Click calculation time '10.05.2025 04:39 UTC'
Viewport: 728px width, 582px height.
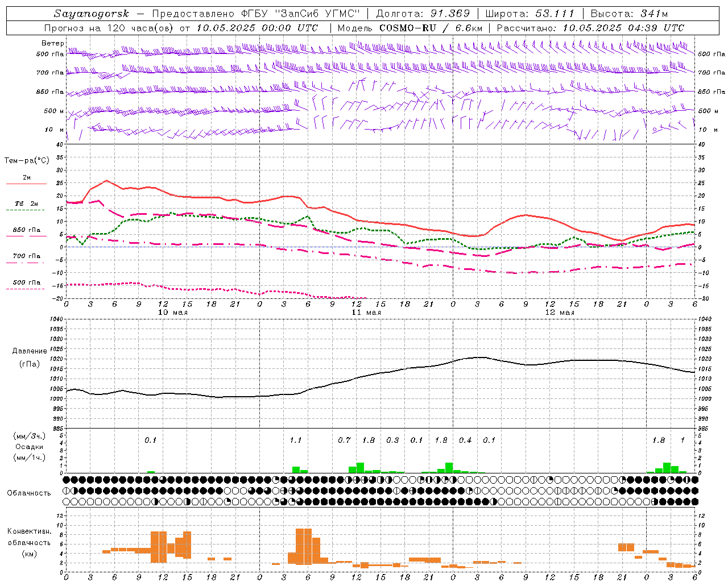pyautogui.click(x=623, y=28)
